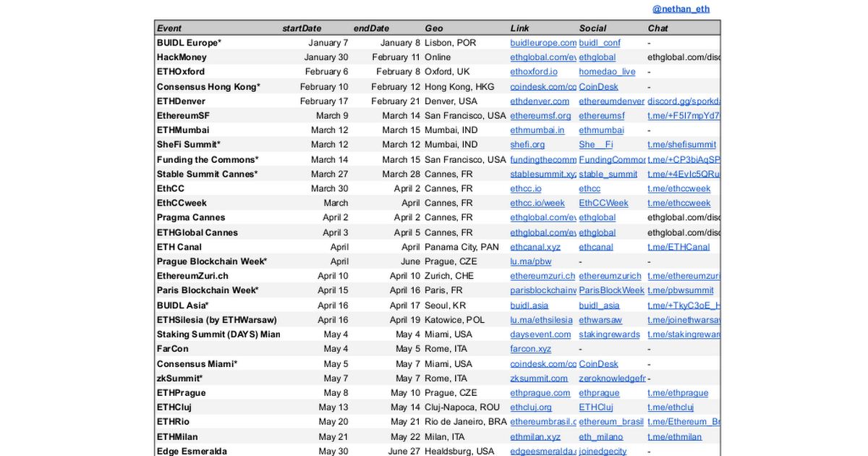Open ethereumzuri.ch link

pyautogui.click(x=542, y=276)
